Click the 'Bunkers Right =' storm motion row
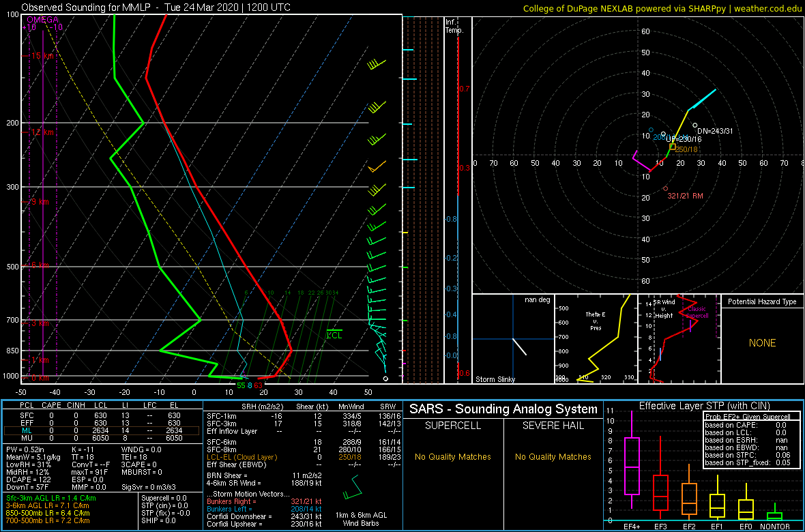Image resolution: width=805 pixels, height=532 pixels. [x=263, y=502]
